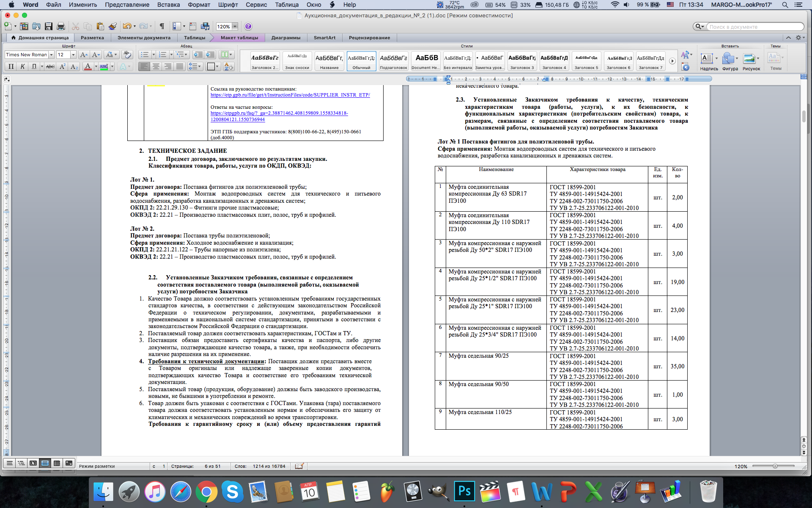812x508 pixels.
Task: Click the document search field
Action: [755, 27]
